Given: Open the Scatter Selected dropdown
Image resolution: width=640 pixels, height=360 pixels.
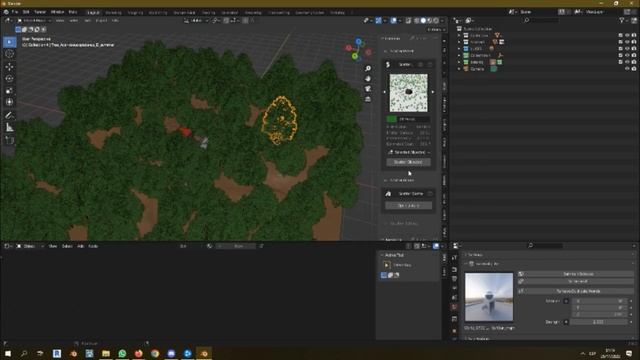Looking at the screenshot, I should coord(409,152).
